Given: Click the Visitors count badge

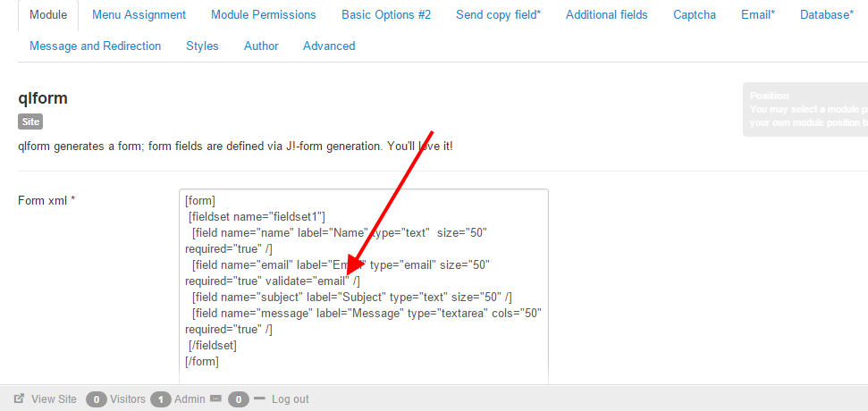Looking at the screenshot, I should [x=97, y=399].
